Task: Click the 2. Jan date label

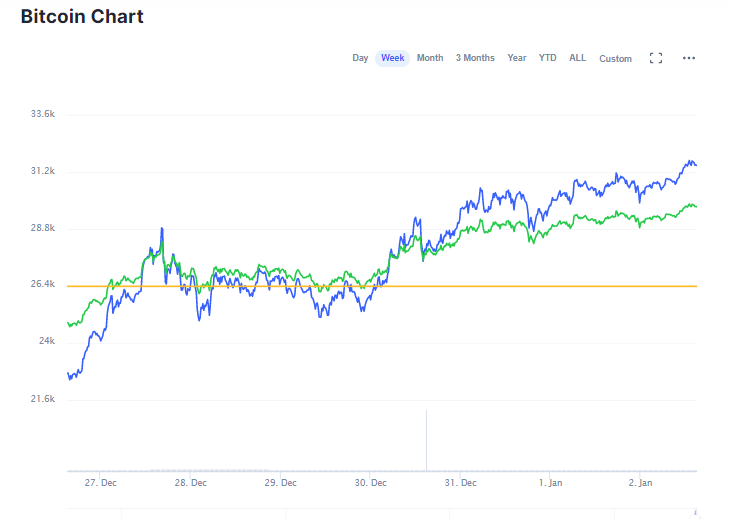Action: coord(640,483)
